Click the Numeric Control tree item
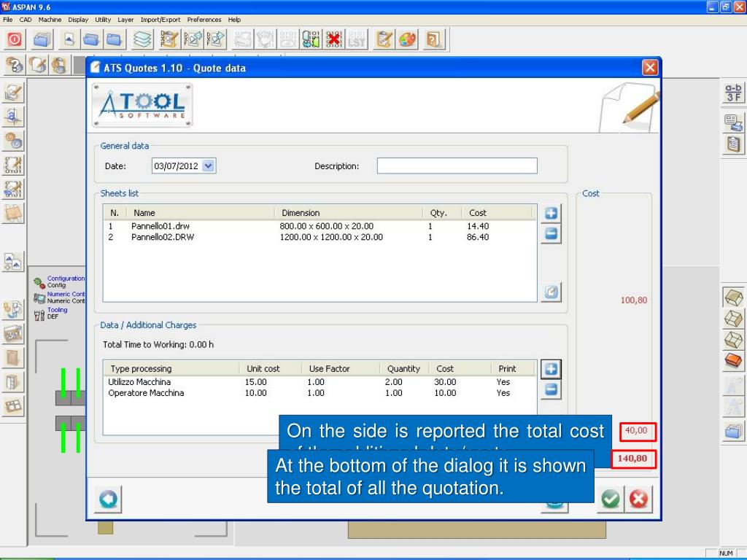This screenshot has height=560, width=747. [59, 297]
